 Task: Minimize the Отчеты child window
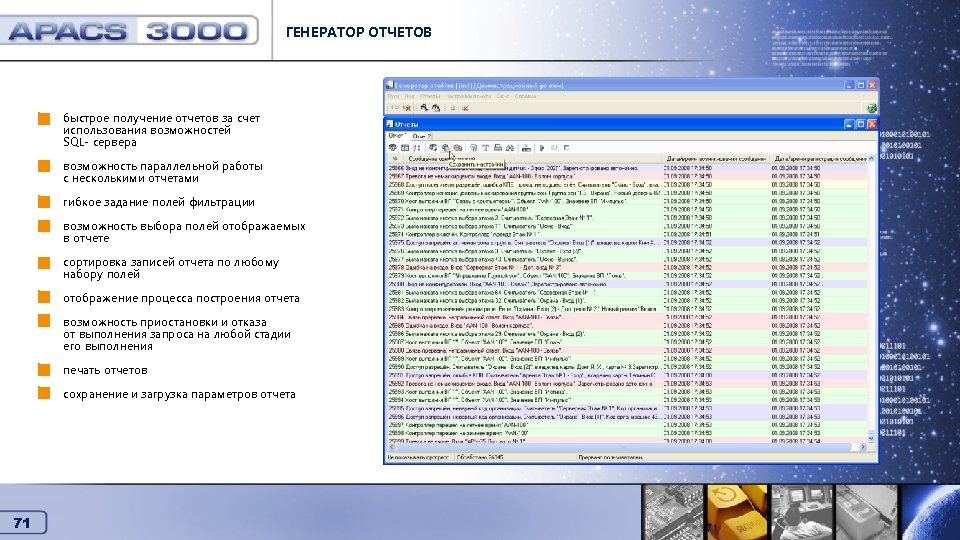click(849, 124)
